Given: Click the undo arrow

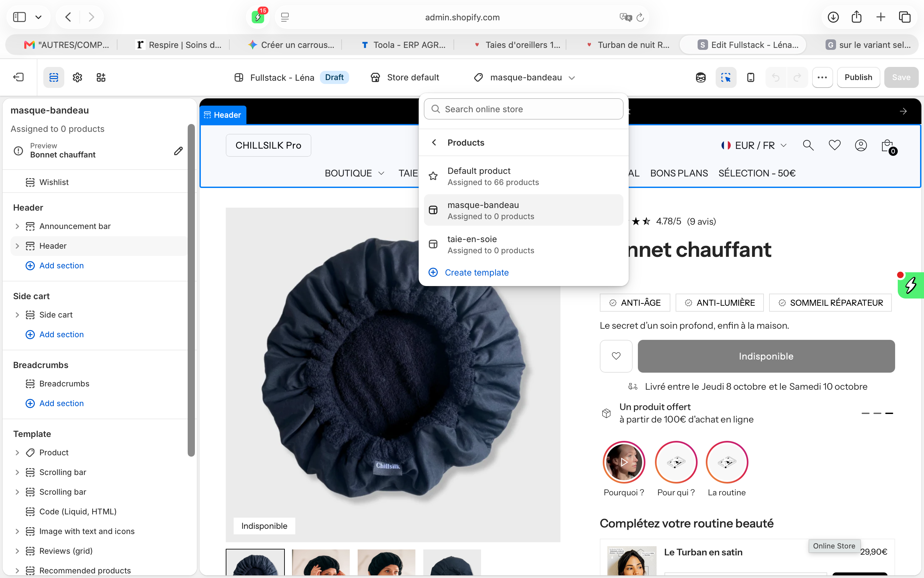Looking at the screenshot, I should point(776,77).
